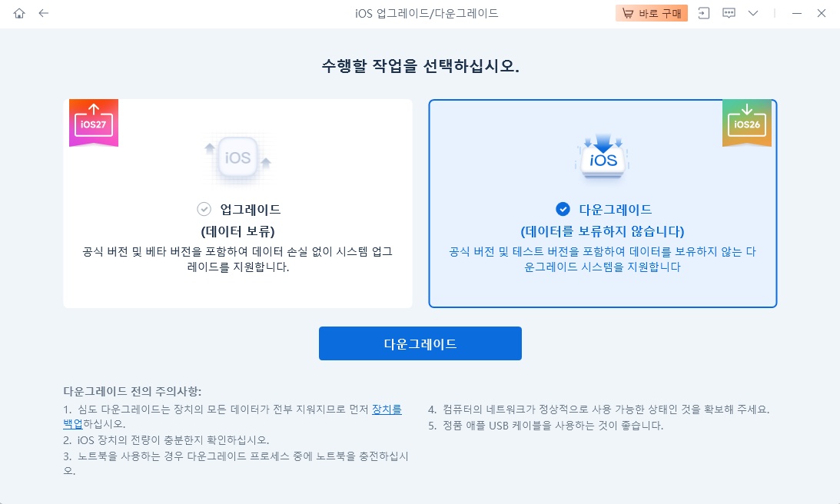840x504 pixels.
Task: Click note 4 about 컴퓨터의 네트워크
Action: (599, 409)
